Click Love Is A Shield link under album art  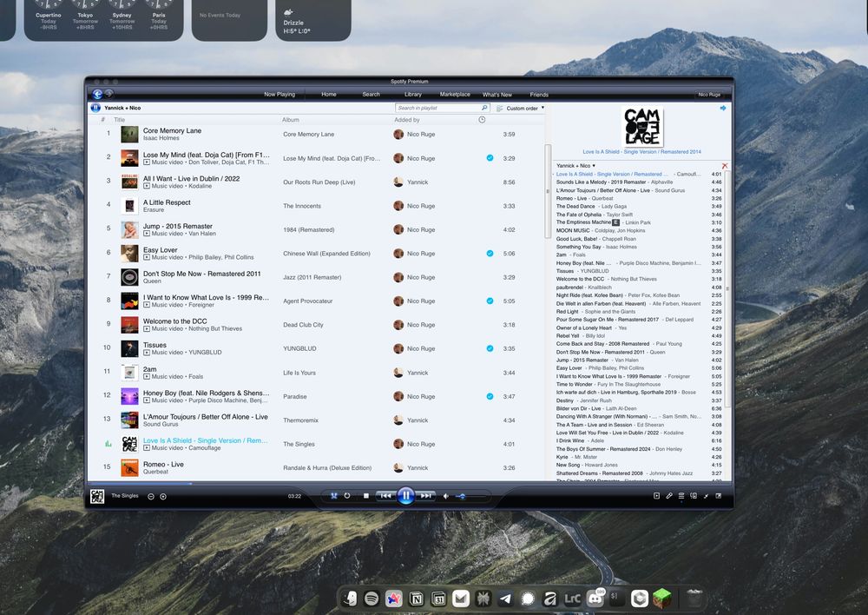pos(641,152)
